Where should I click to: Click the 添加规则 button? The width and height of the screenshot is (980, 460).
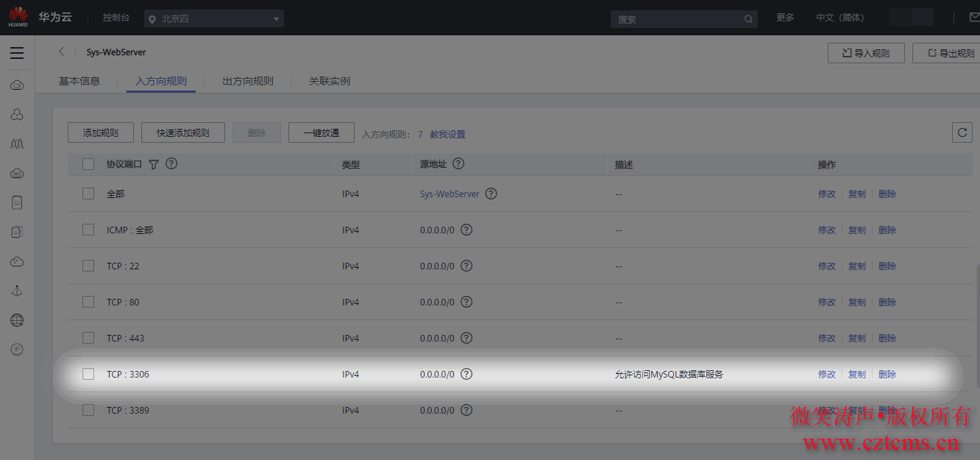coord(101,132)
